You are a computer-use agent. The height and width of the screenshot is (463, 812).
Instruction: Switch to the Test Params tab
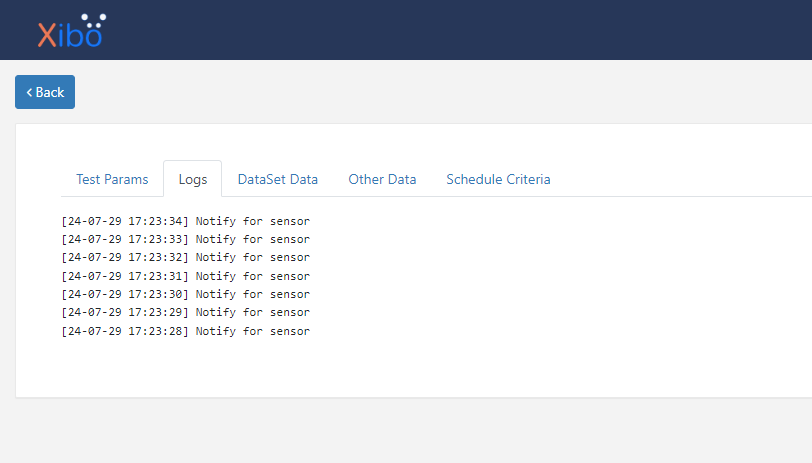(x=112, y=179)
